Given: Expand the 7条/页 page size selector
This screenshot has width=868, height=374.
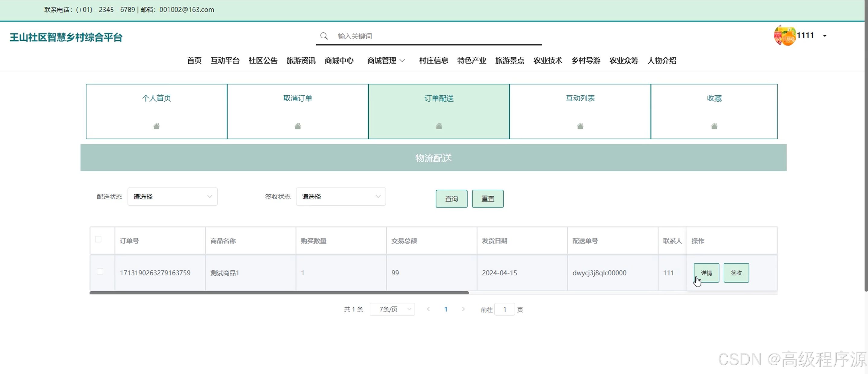Looking at the screenshot, I should pyautogui.click(x=392, y=309).
